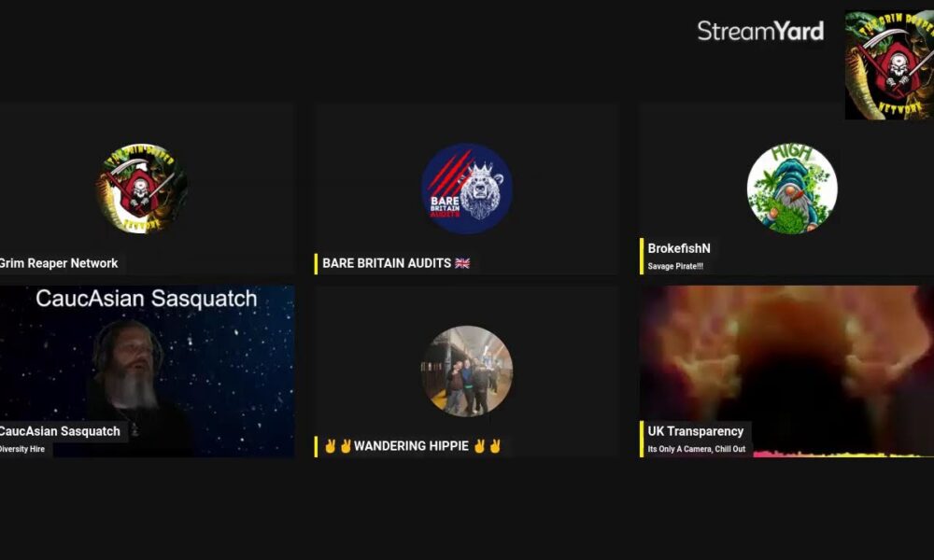934x560 pixels.
Task: Click the BrokefishN gnome avatar
Action: pyautogui.click(x=792, y=189)
